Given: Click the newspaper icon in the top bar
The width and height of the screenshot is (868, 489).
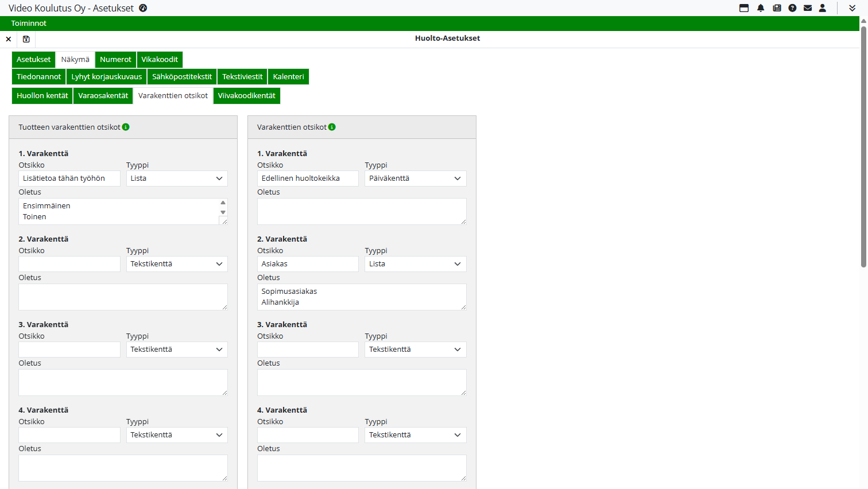Looking at the screenshot, I should coord(777,8).
